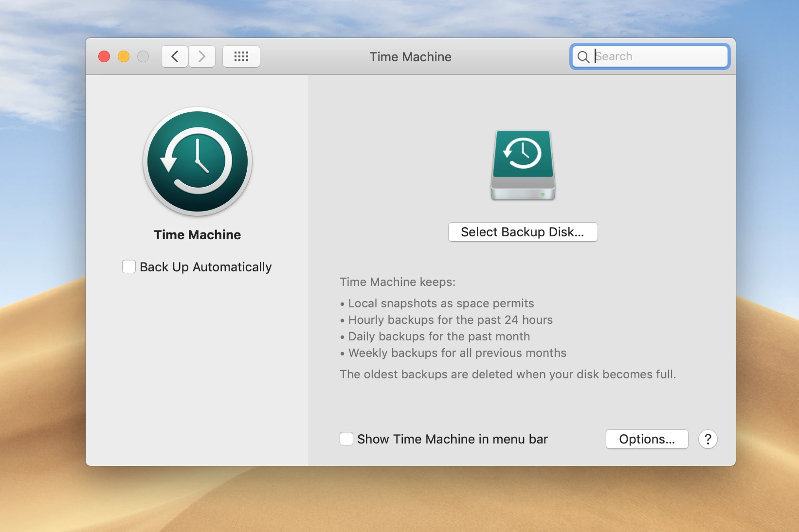Click the back navigation arrow
The image size is (799, 532).
(x=174, y=56)
